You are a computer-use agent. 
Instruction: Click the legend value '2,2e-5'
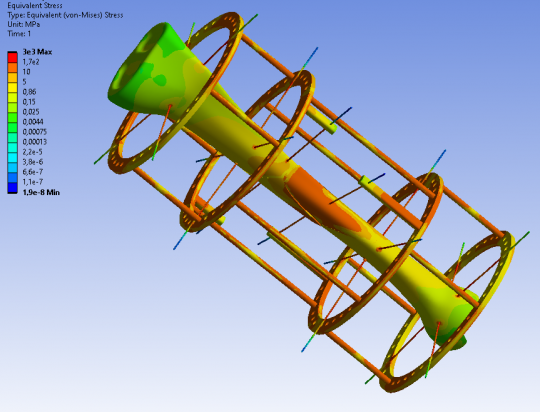[33, 152]
